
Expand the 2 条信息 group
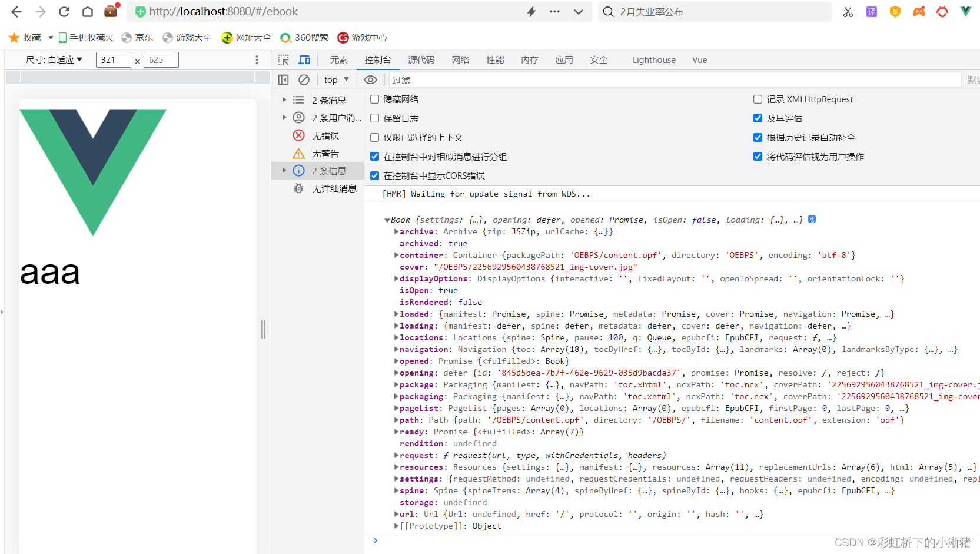coord(284,171)
